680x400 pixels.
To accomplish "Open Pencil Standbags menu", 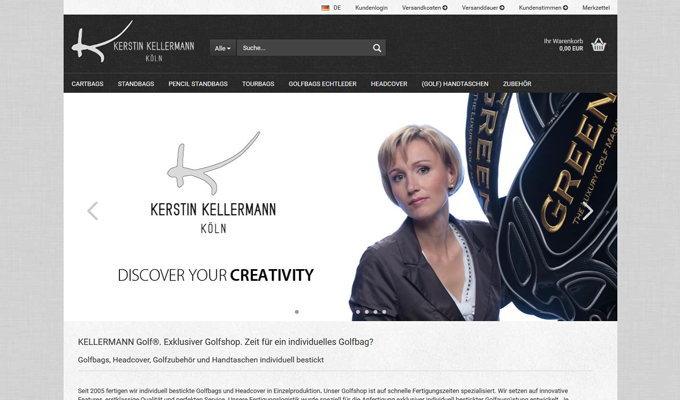I will 198,84.
